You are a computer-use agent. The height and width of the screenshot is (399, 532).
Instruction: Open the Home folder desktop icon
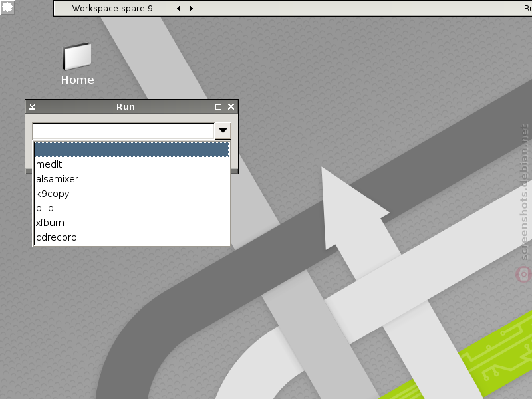point(77,63)
